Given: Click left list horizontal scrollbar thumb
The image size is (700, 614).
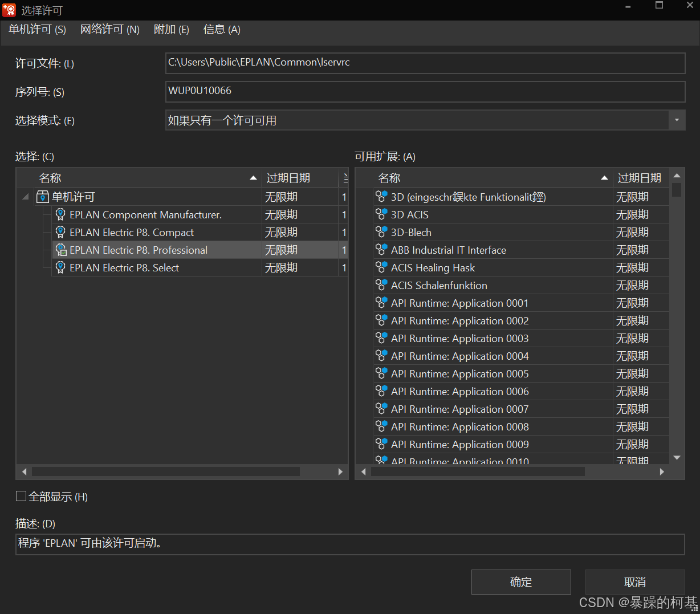Looking at the screenshot, I should (x=166, y=471).
